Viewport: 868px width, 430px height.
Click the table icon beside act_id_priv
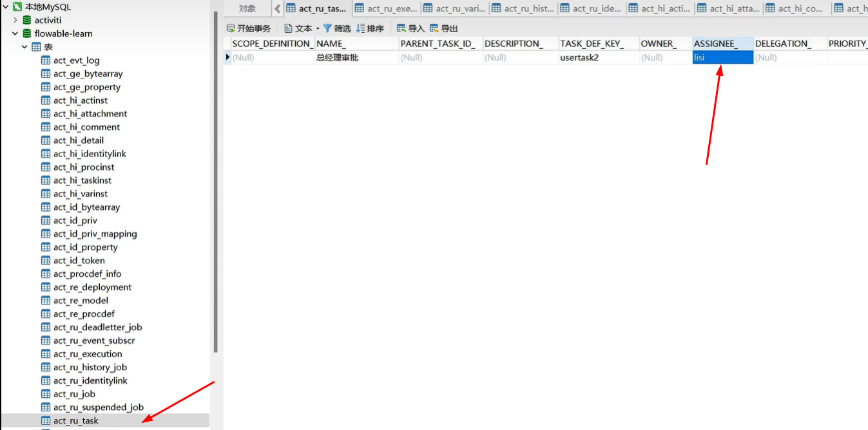click(x=46, y=220)
